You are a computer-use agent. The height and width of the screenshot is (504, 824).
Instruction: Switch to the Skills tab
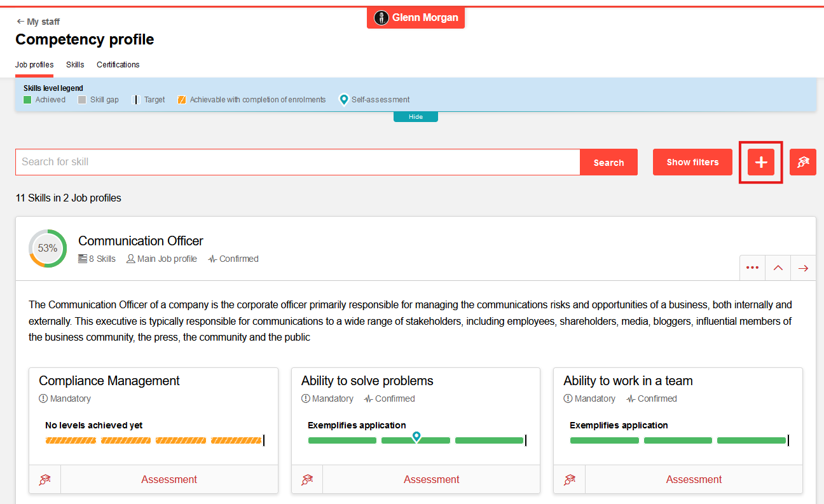coord(75,65)
